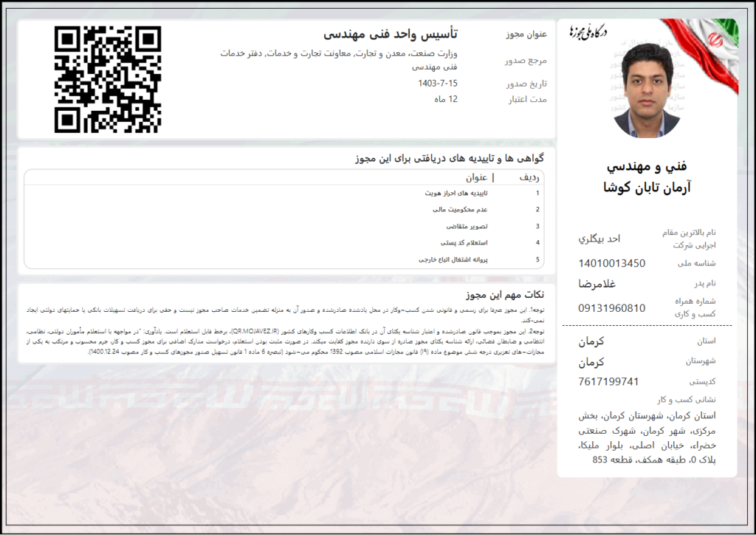Select the row استعلام کد پستی

point(464,242)
